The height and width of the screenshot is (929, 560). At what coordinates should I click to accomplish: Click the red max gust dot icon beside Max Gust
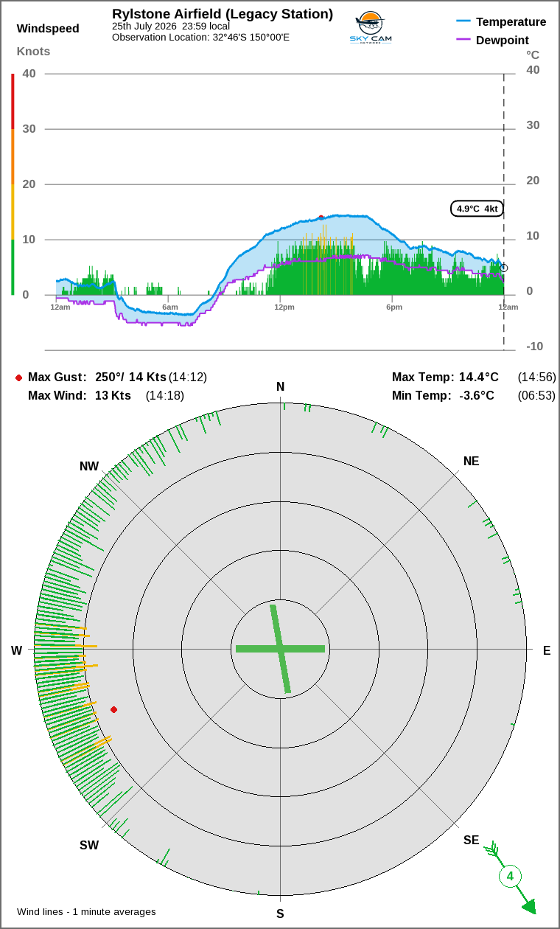pyautogui.click(x=18, y=377)
